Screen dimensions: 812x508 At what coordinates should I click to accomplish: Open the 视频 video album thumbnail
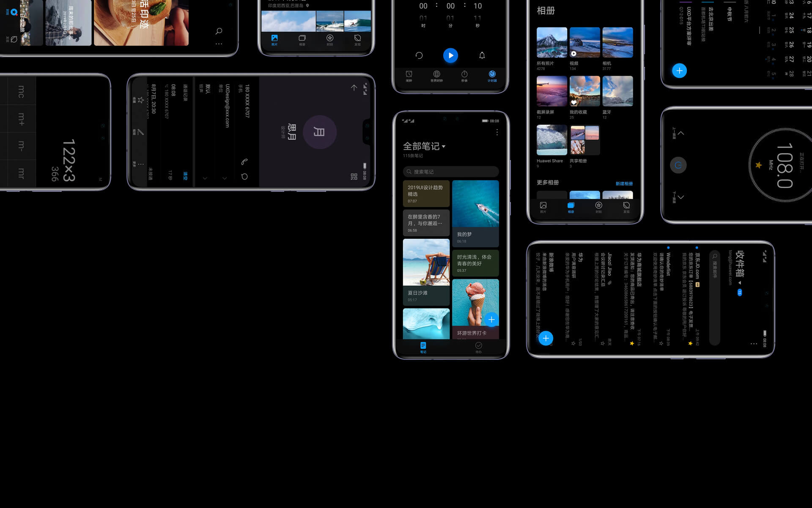(x=585, y=42)
